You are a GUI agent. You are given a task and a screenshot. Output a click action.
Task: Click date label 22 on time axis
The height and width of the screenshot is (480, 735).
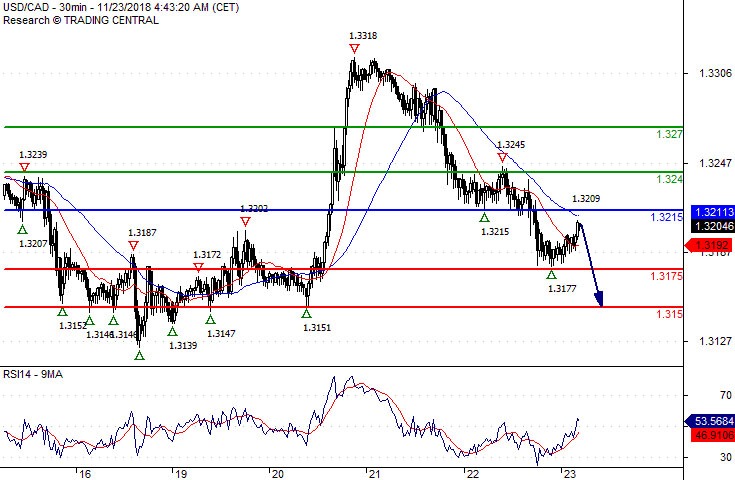point(473,474)
